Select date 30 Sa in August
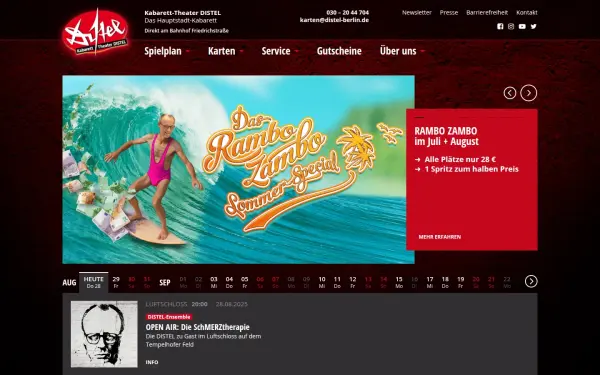Screen dimensions: 600x375 pos(131,282)
